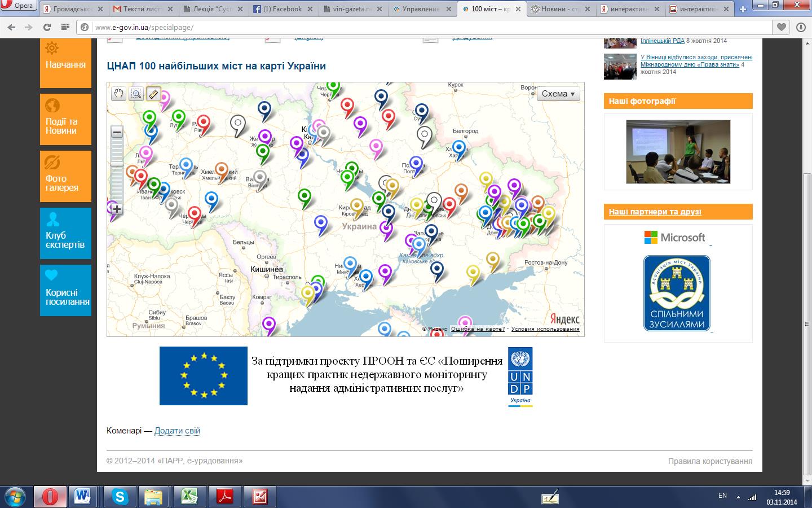This screenshot has height=508, width=812.
Task: Open the Іллінецькій РДА news link
Action: pos(663,41)
